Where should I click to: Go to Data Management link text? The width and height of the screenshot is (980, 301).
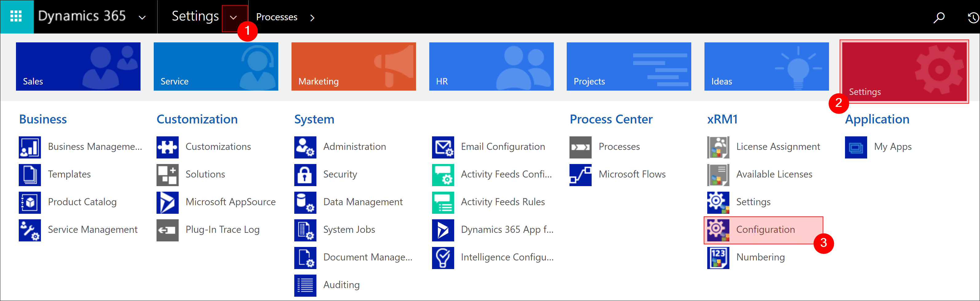(x=363, y=202)
